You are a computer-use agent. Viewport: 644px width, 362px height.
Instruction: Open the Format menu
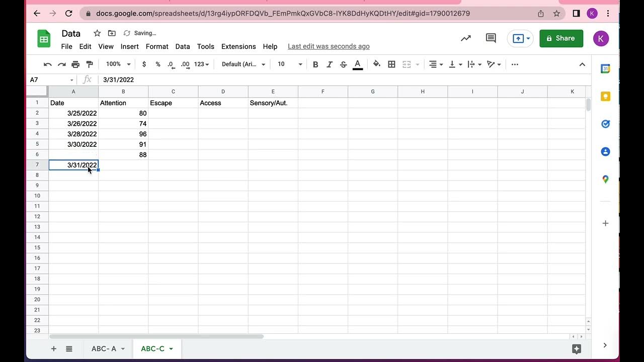coord(157,46)
